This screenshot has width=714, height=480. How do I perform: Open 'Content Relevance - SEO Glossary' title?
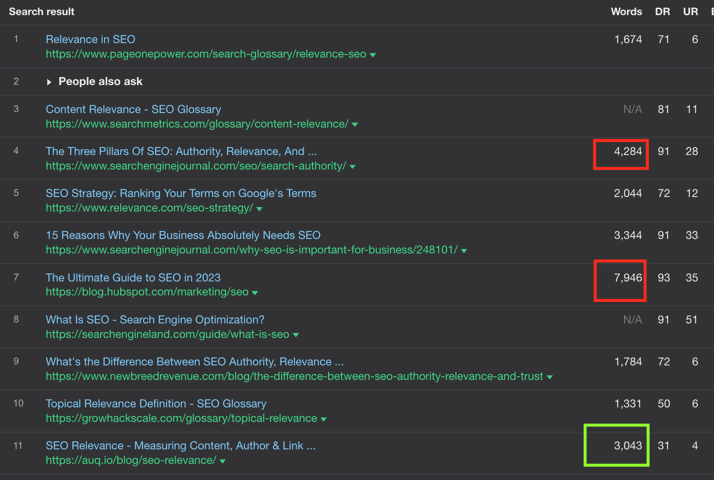pyautogui.click(x=133, y=109)
